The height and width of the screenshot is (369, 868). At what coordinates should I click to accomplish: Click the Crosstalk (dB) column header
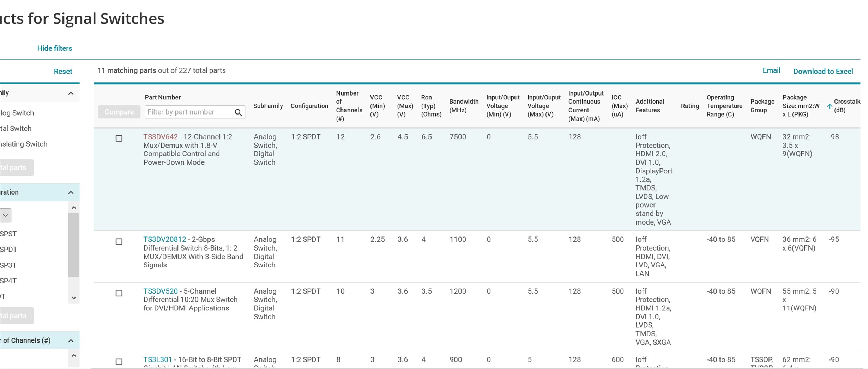pos(847,106)
